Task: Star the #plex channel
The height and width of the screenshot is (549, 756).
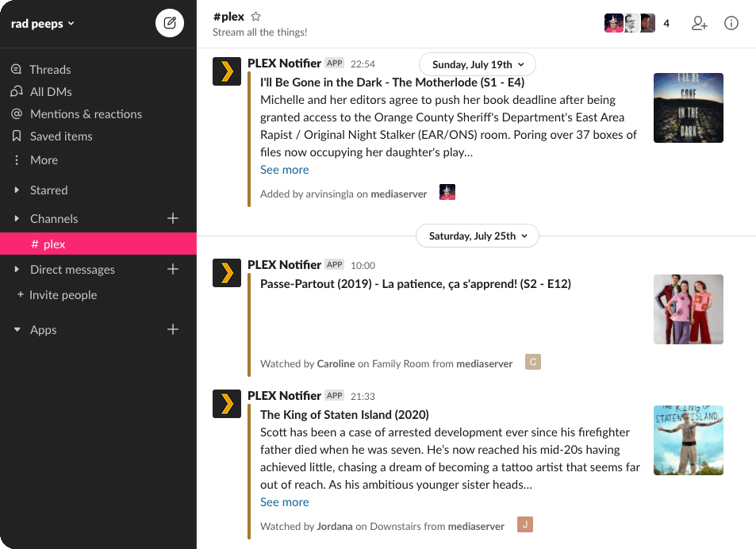Action: pyautogui.click(x=255, y=15)
